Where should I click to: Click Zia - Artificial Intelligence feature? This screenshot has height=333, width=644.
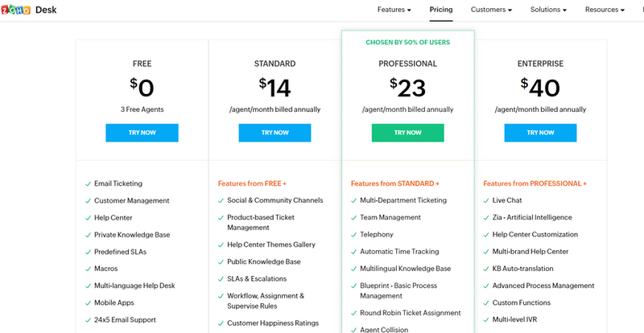pyautogui.click(x=532, y=218)
